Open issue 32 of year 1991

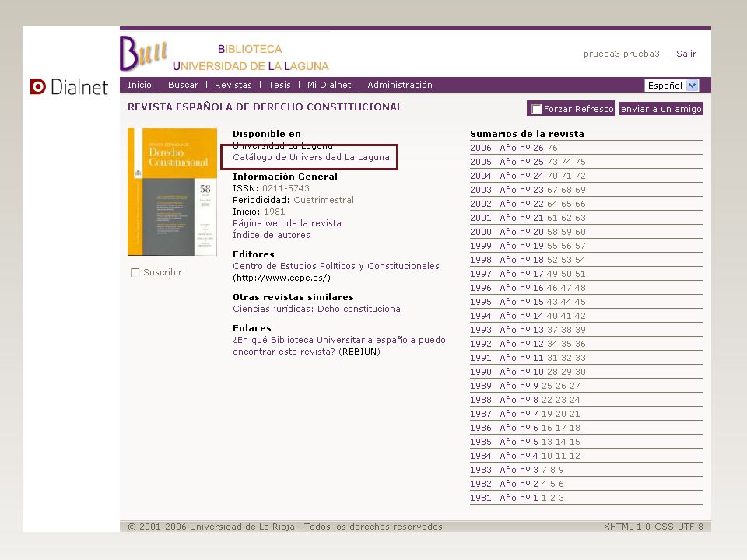(x=566, y=358)
